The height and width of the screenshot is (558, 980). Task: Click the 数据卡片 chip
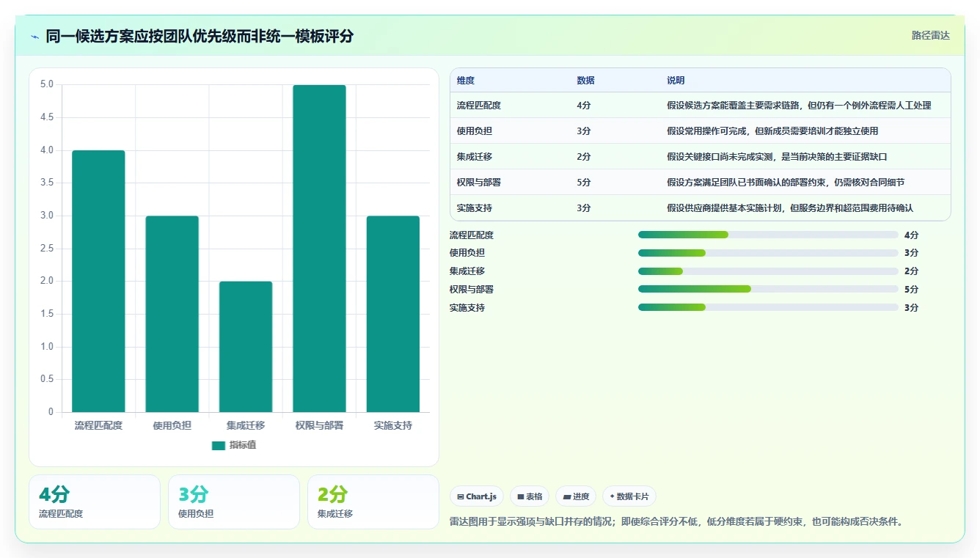629,496
